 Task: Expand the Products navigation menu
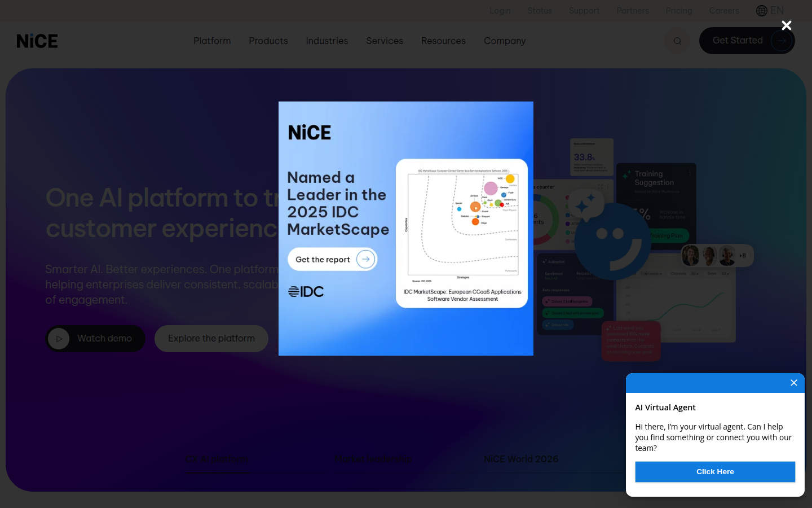[268, 41]
